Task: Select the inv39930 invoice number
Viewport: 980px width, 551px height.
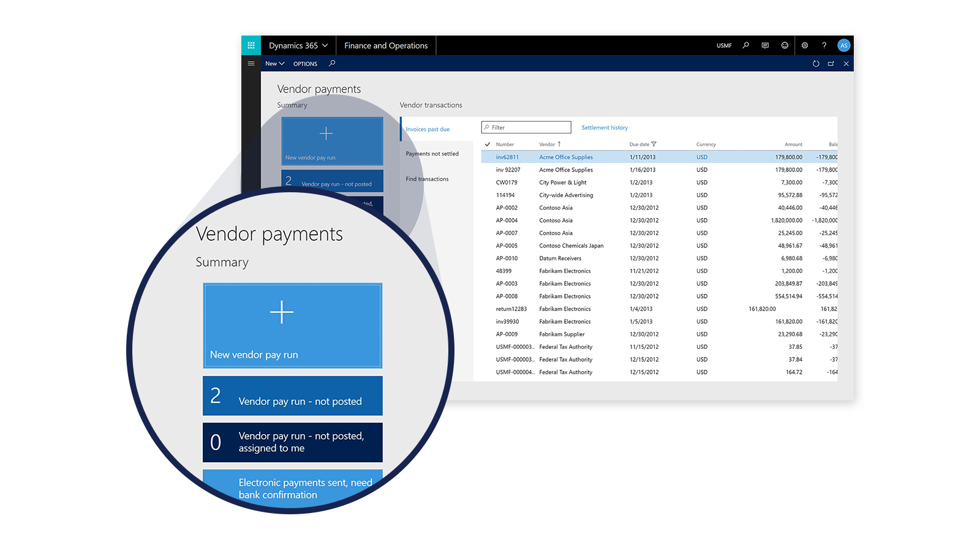Action: pyautogui.click(x=507, y=321)
